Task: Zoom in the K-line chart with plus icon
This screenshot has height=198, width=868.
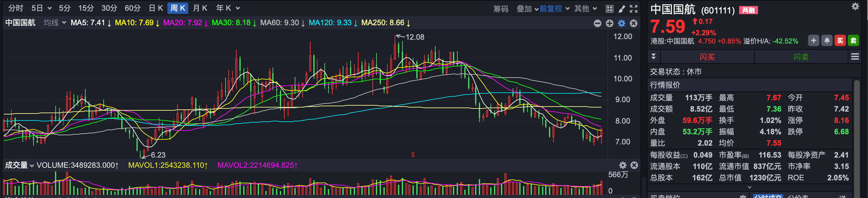Action: tap(610, 23)
